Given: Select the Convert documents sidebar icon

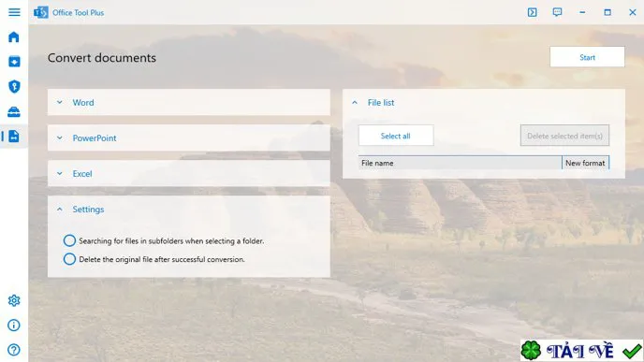Looking at the screenshot, I should (x=14, y=137).
